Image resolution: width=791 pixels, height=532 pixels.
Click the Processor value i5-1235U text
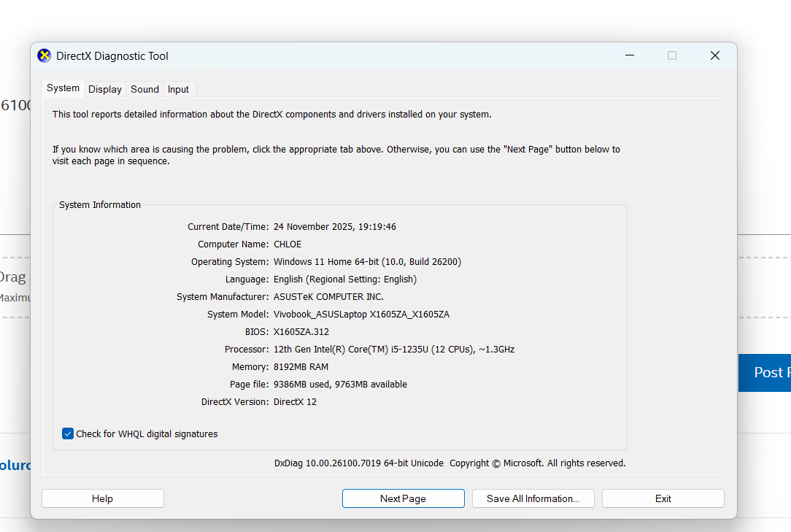click(393, 350)
